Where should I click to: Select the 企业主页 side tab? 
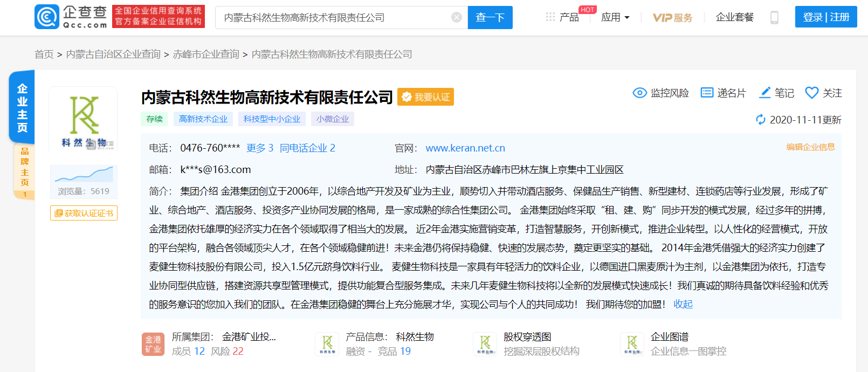pos(22,107)
